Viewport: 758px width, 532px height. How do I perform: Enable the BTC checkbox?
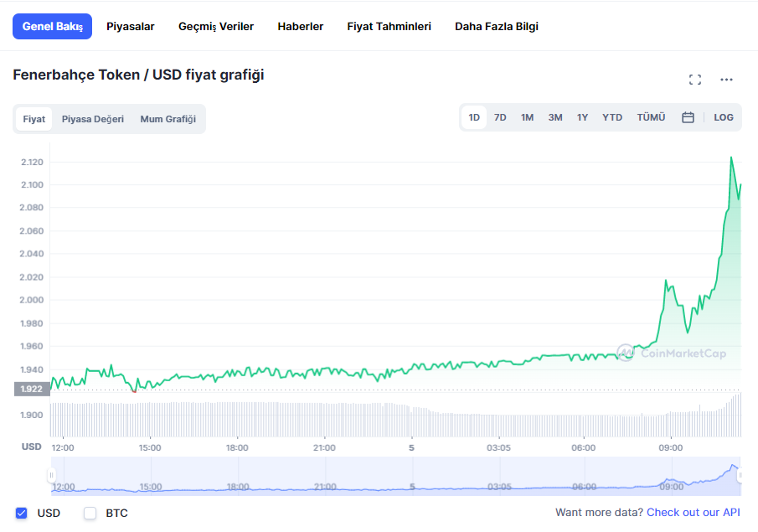90,513
